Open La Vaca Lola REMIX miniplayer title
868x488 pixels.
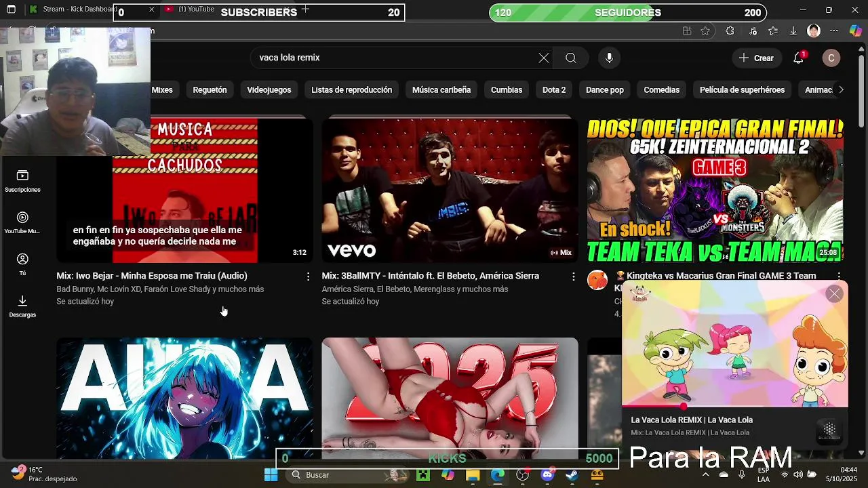click(x=692, y=420)
